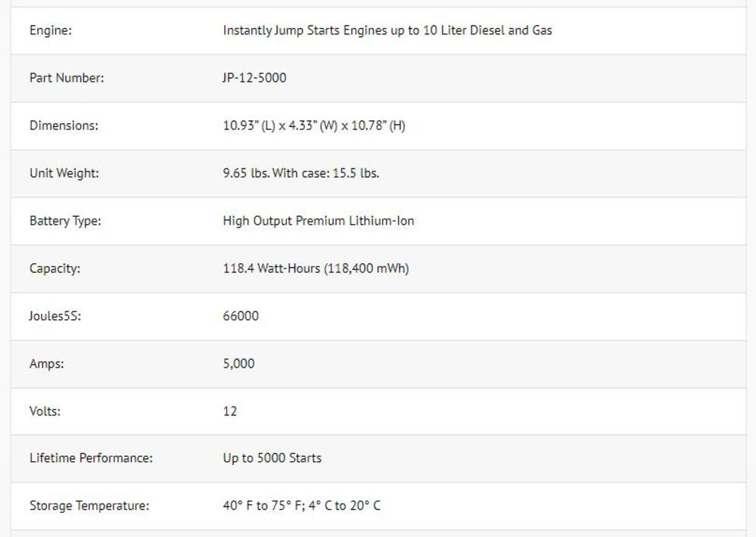Select the JP-12-5000 part number value

click(254, 78)
